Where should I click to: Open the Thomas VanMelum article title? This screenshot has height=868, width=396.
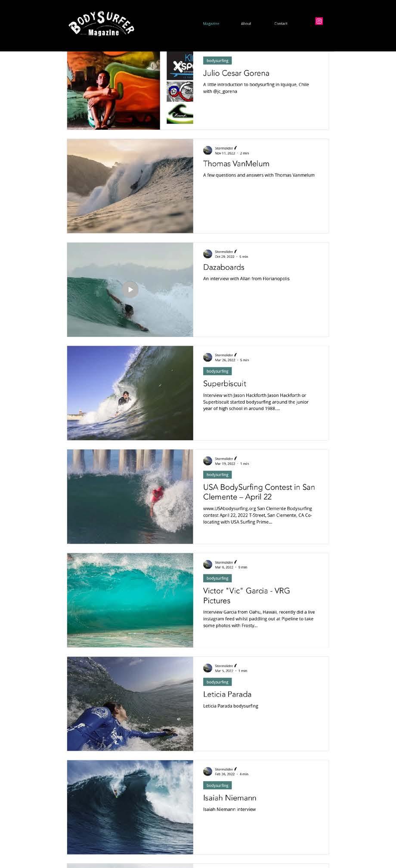pyautogui.click(x=236, y=164)
